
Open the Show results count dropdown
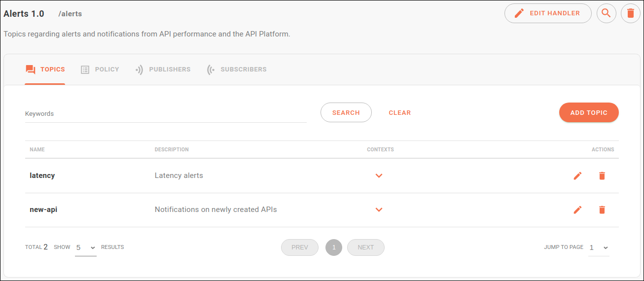tap(86, 247)
